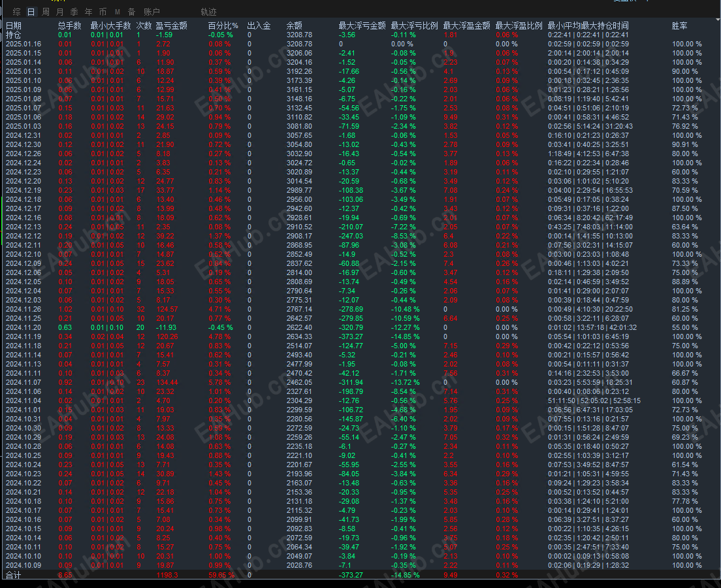Select the 合计 totals row label
This screenshot has width=721, height=588.
pyautogui.click(x=13, y=575)
